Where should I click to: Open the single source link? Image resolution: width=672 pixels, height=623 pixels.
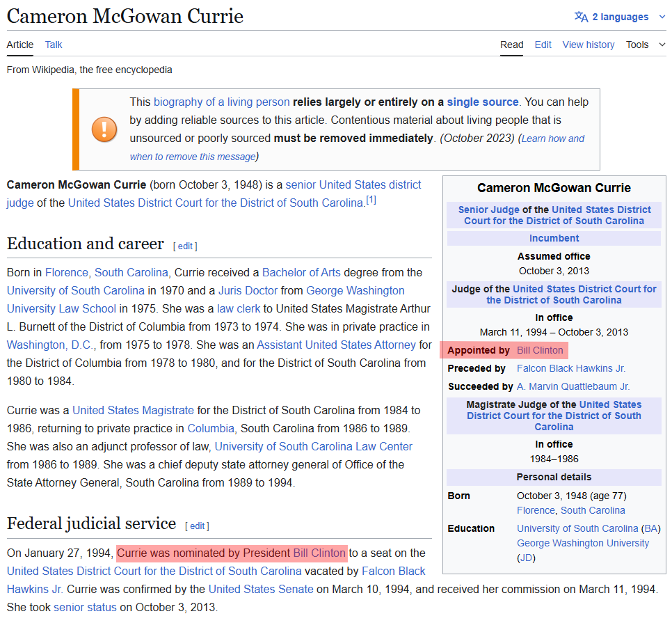pos(483,102)
